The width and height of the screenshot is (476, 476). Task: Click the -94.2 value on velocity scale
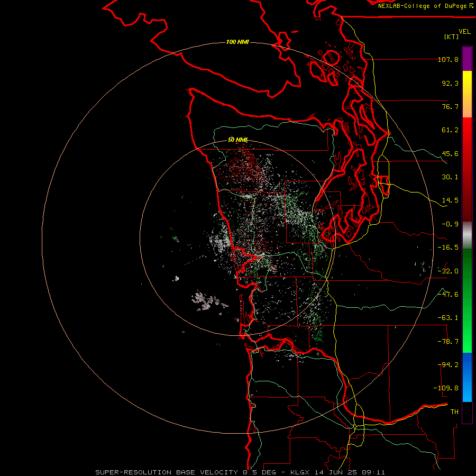pyautogui.click(x=448, y=364)
